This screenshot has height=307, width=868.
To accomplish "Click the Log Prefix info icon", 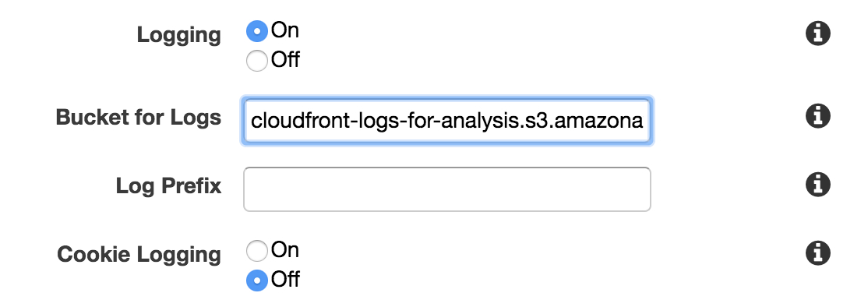I will pos(817,184).
